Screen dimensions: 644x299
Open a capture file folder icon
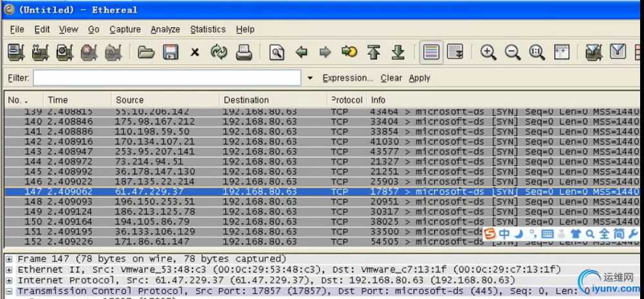pyautogui.click(x=146, y=52)
